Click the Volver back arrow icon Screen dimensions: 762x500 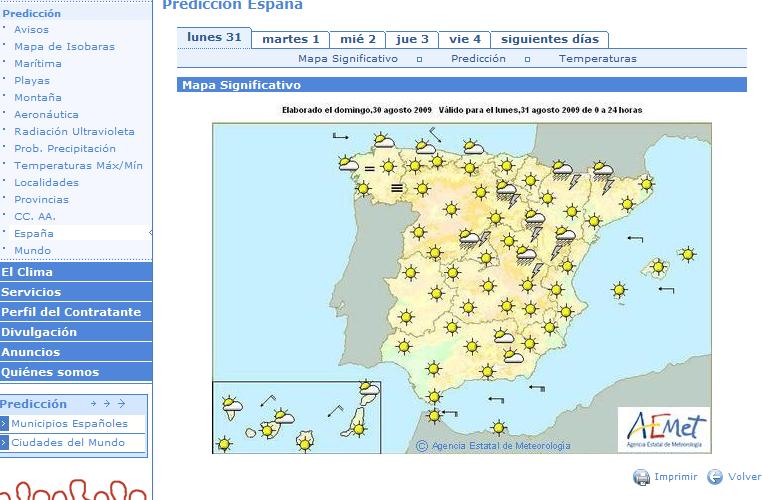[x=714, y=477]
